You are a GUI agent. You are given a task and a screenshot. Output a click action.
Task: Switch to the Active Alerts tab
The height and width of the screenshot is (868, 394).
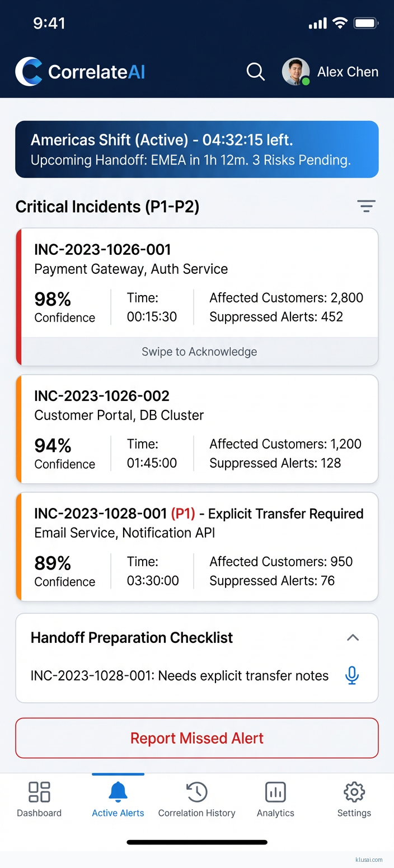[x=118, y=799]
